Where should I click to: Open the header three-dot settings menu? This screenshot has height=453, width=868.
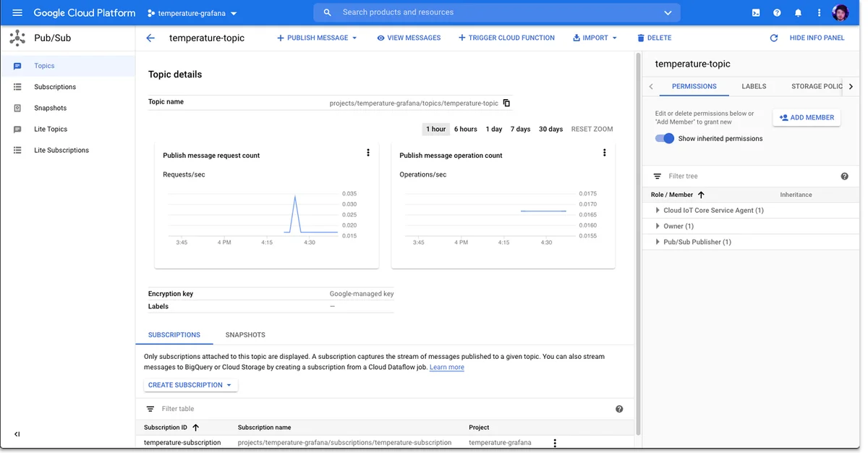point(819,13)
